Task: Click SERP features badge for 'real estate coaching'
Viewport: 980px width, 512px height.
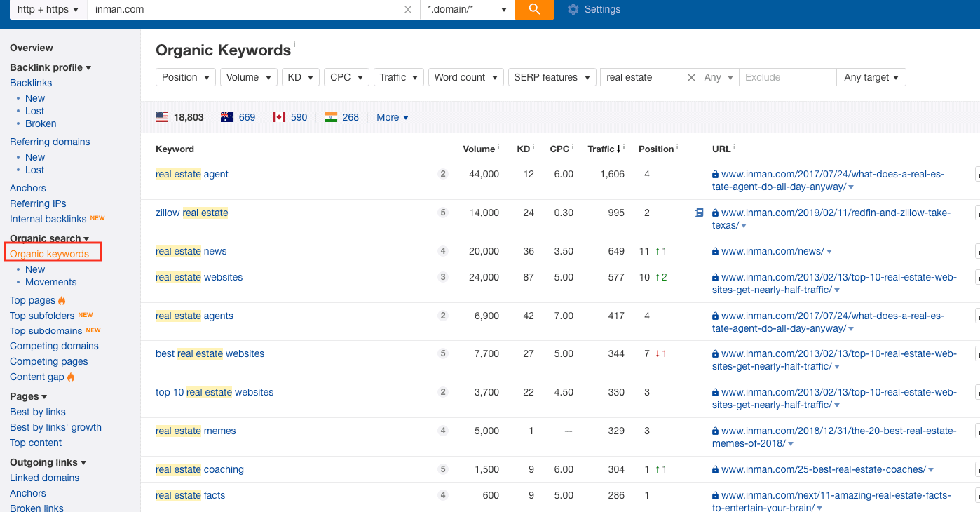Action: pyautogui.click(x=443, y=469)
